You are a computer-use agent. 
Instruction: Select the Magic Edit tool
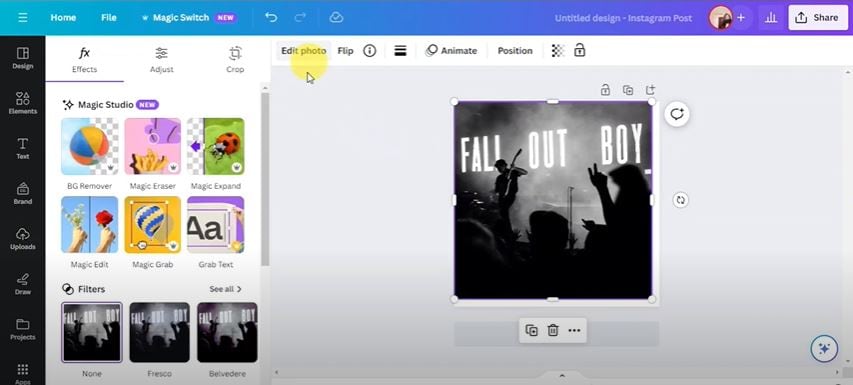(x=89, y=225)
